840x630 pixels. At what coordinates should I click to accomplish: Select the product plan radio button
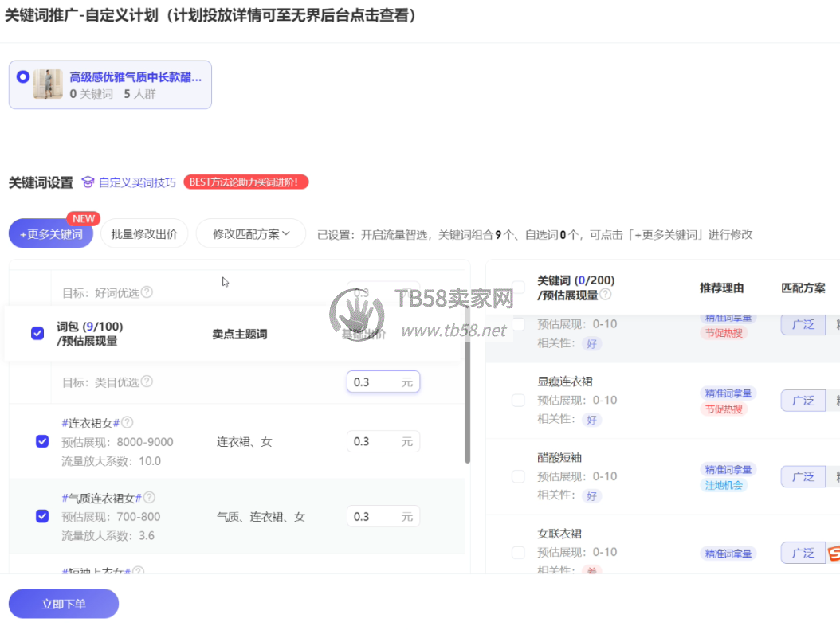[22, 77]
